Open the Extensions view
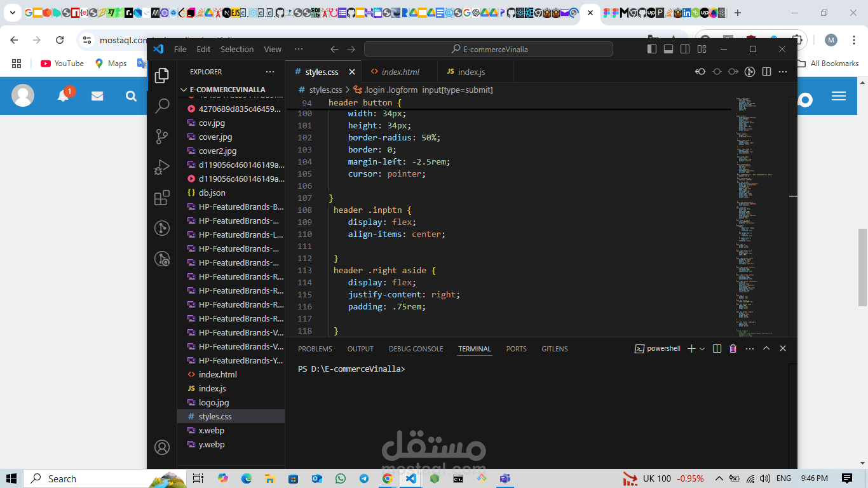 [x=162, y=198]
